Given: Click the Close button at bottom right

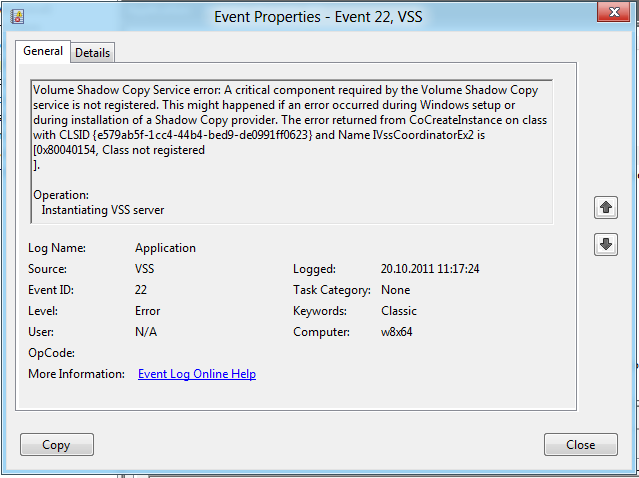Looking at the screenshot, I should 580,445.
